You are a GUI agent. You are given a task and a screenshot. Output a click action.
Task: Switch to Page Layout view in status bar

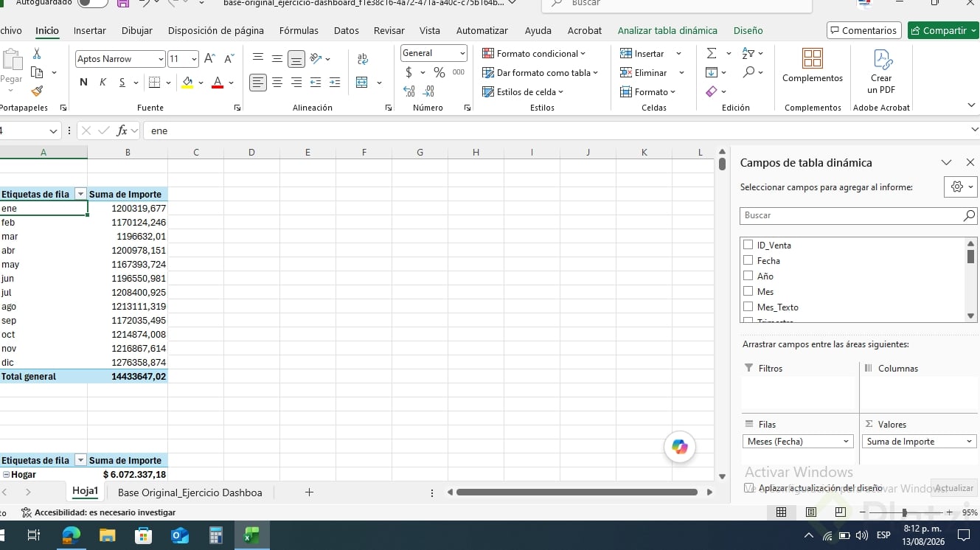[811, 512]
